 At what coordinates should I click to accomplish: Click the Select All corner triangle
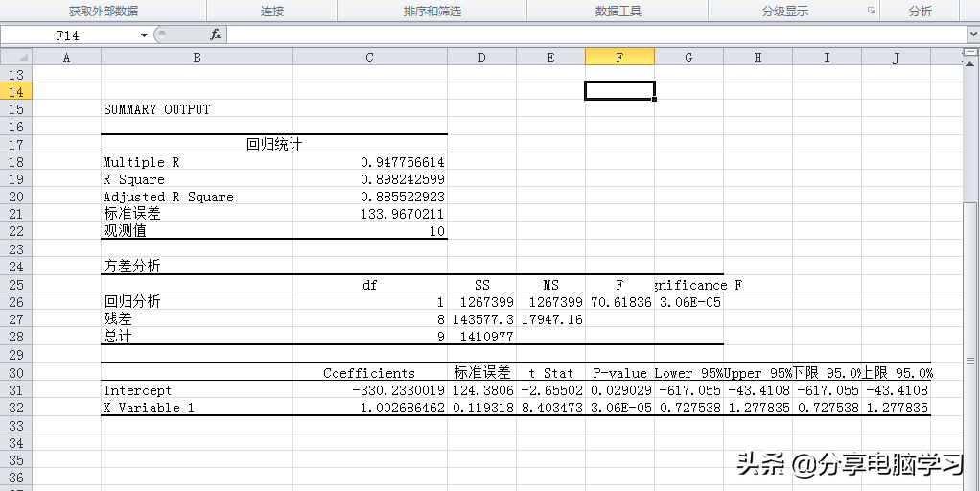click(16, 57)
